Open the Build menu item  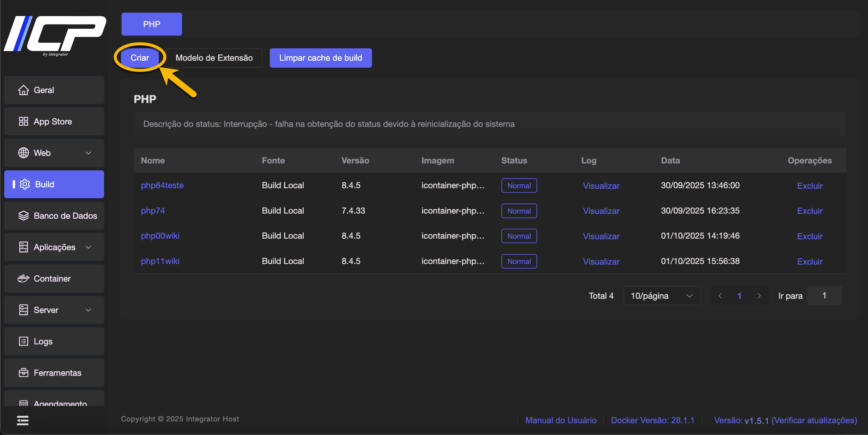pos(54,184)
